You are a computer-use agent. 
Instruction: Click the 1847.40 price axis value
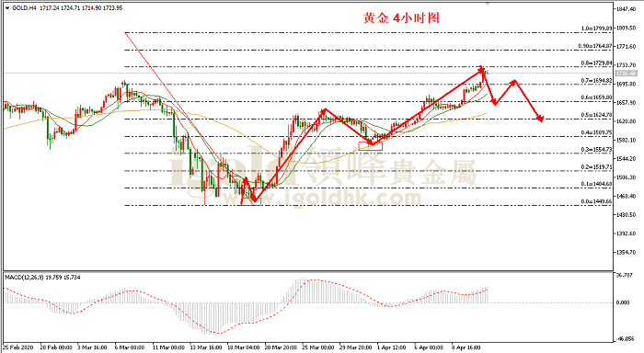(x=627, y=9)
